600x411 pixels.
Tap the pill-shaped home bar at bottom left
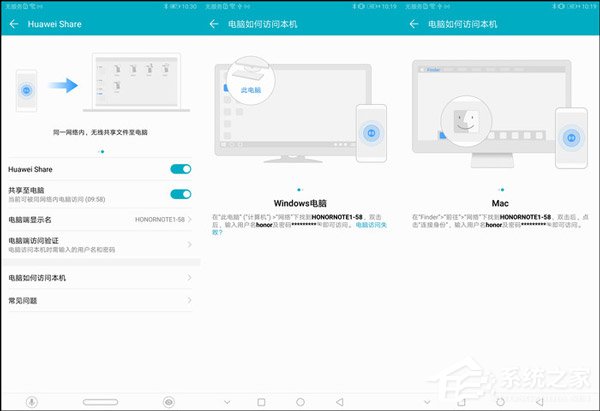tap(99, 400)
